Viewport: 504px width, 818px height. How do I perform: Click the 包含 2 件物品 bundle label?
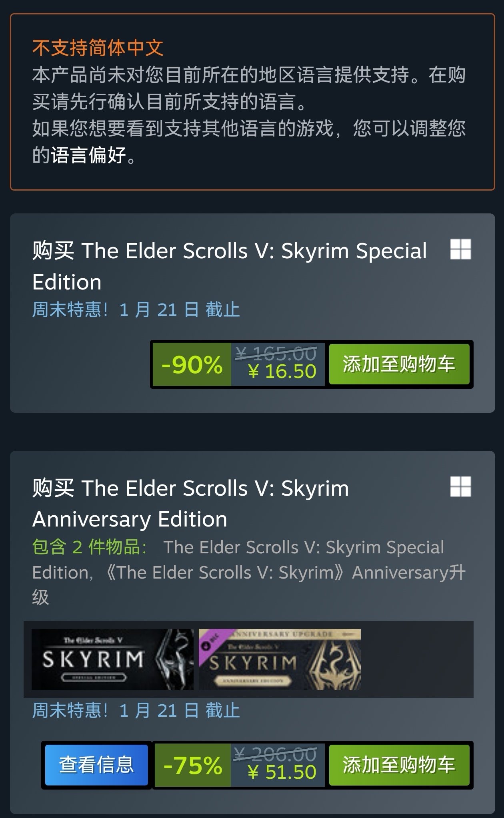point(90,547)
